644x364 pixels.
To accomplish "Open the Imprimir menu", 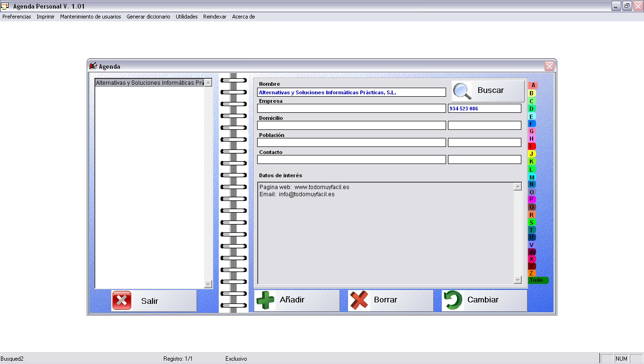I will point(45,17).
